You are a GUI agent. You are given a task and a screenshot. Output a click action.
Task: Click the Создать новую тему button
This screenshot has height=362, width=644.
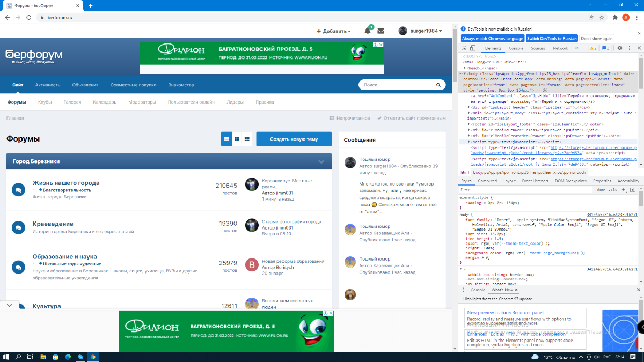(x=294, y=139)
